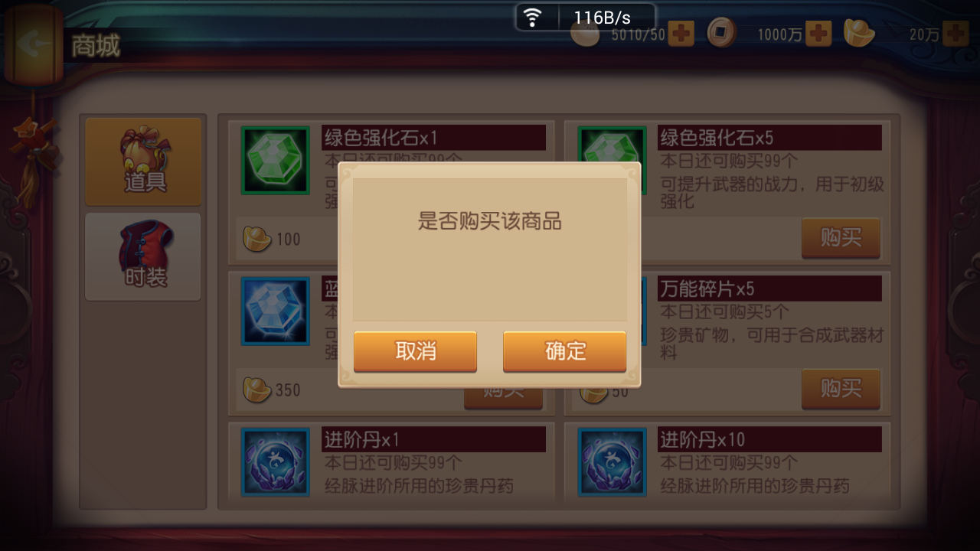Select the 蓝色 strengthening stone icon

click(x=276, y=311)
